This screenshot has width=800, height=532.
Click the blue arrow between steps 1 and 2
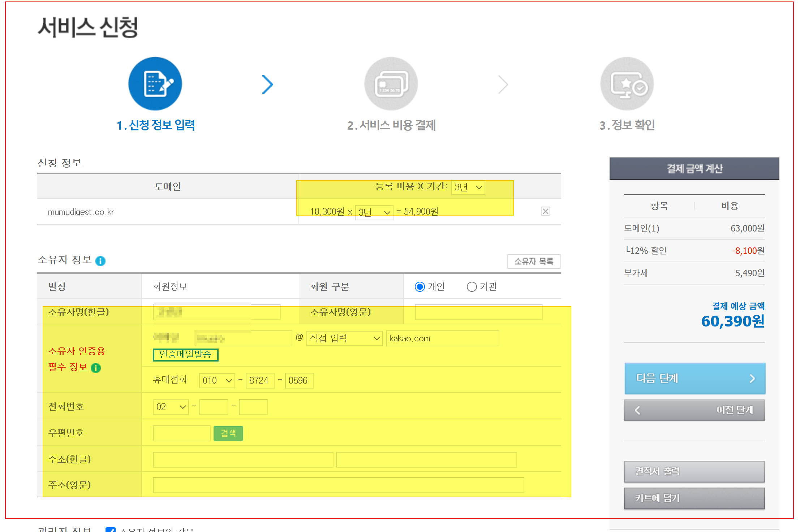tap(267, 85)
